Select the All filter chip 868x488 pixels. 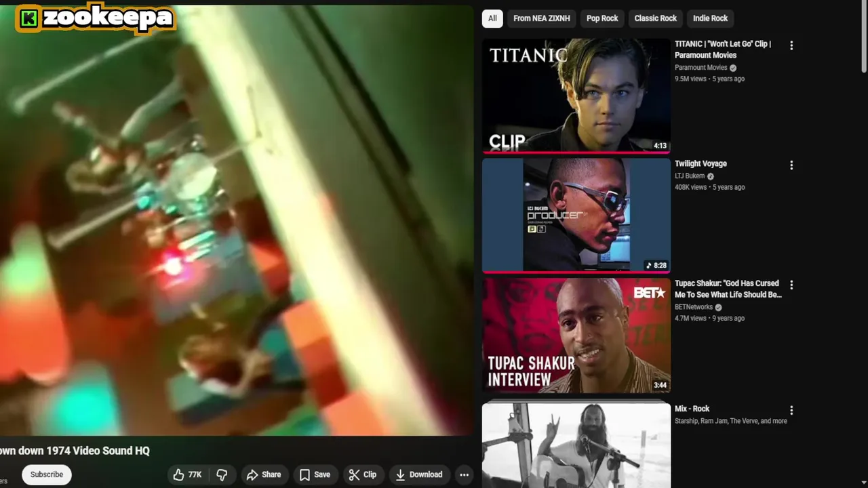point(492,18)
